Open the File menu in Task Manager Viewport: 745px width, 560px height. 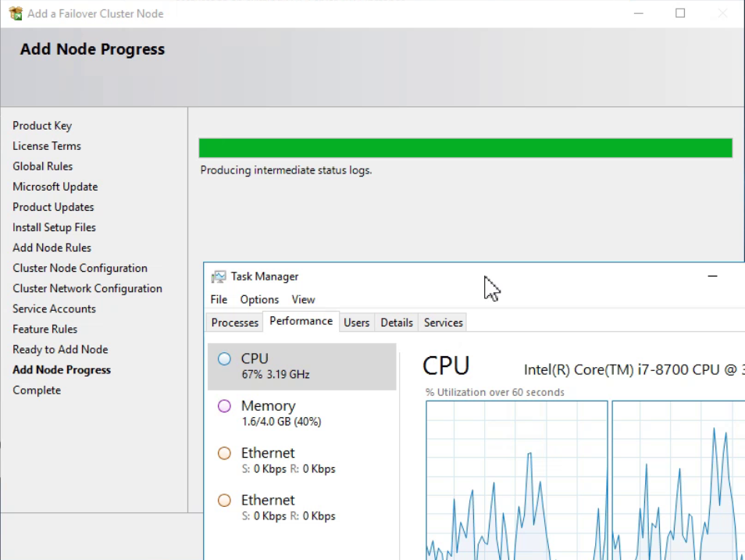click(x=219, y=299)
